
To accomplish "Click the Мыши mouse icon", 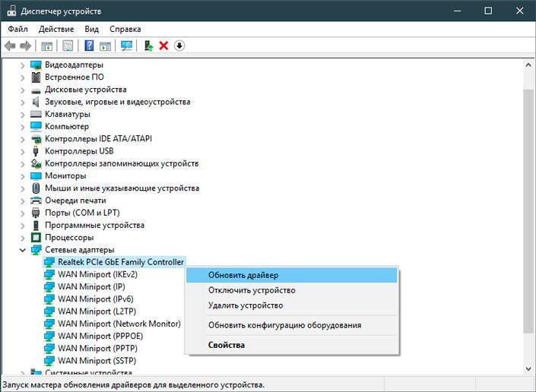I will [36, 188].
